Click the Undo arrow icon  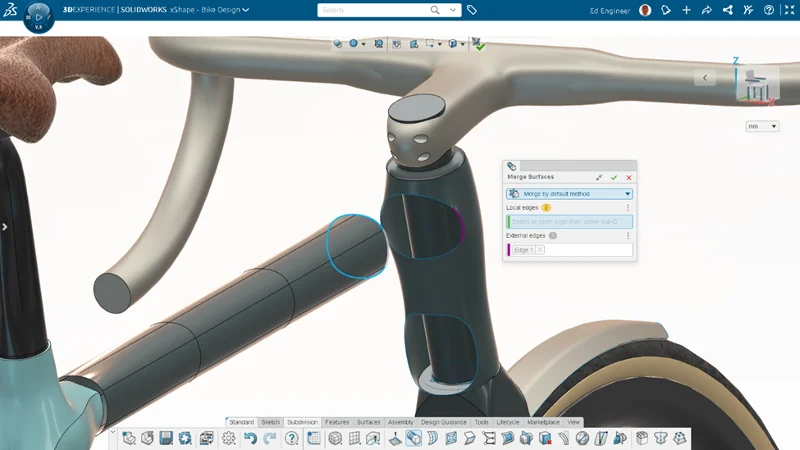click(x=250, y=438)
